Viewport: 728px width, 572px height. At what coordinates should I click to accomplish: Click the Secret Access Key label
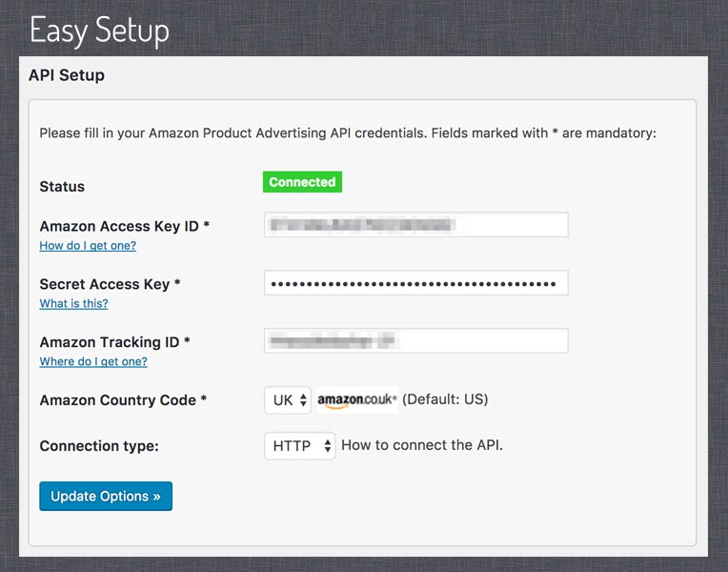pos(110,284)
